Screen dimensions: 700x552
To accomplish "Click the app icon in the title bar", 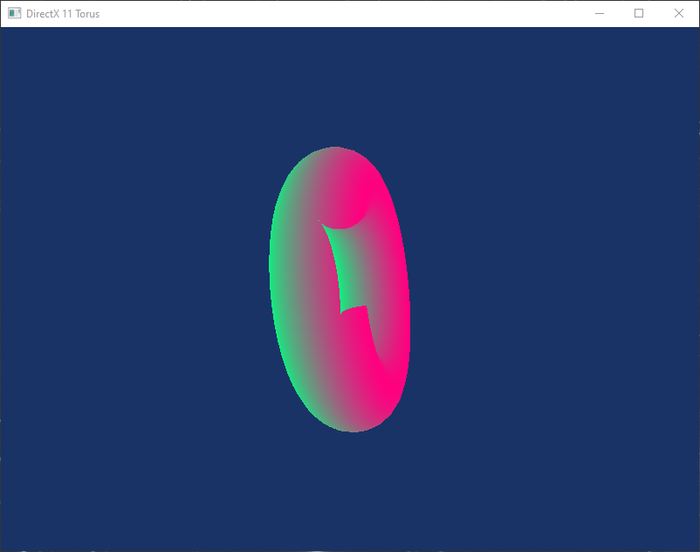I will pos(14,13).
